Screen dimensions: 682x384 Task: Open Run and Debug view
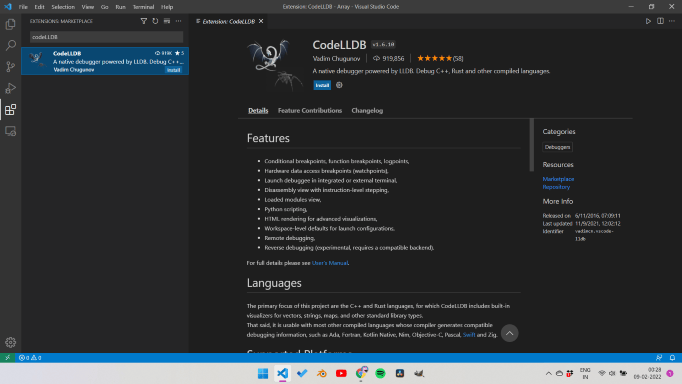[10, 88]
